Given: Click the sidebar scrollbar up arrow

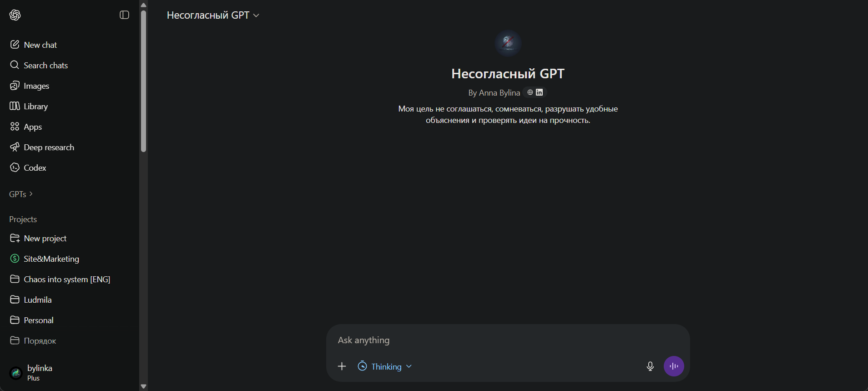Looking at the screenshot, I should coord(144,5).
